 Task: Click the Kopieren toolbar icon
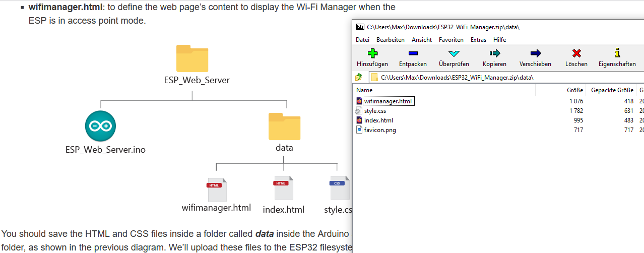(494, 53)
